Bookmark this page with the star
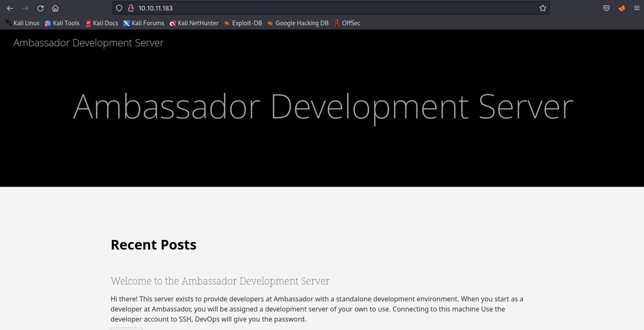Image resolution: width=644 pixels, height=330 pixels. 543,8
